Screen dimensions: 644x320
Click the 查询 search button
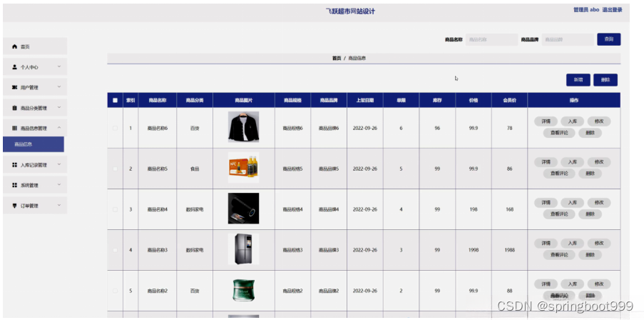tap(608, 39)
